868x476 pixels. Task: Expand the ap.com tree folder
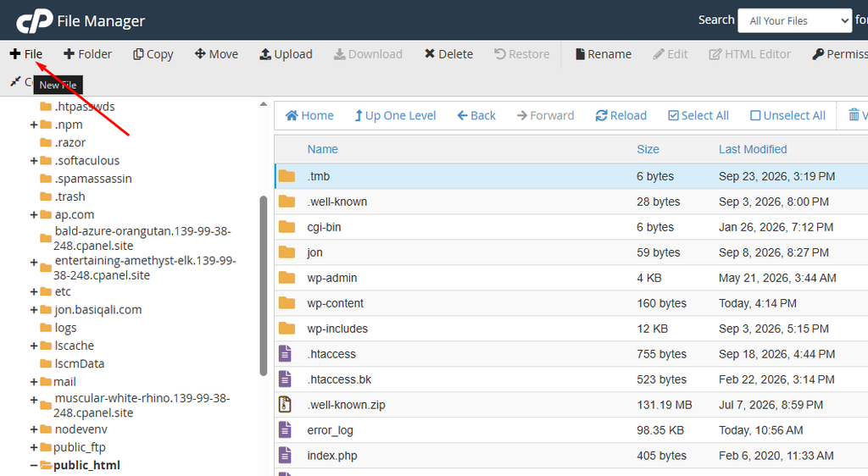click(34, 214)
